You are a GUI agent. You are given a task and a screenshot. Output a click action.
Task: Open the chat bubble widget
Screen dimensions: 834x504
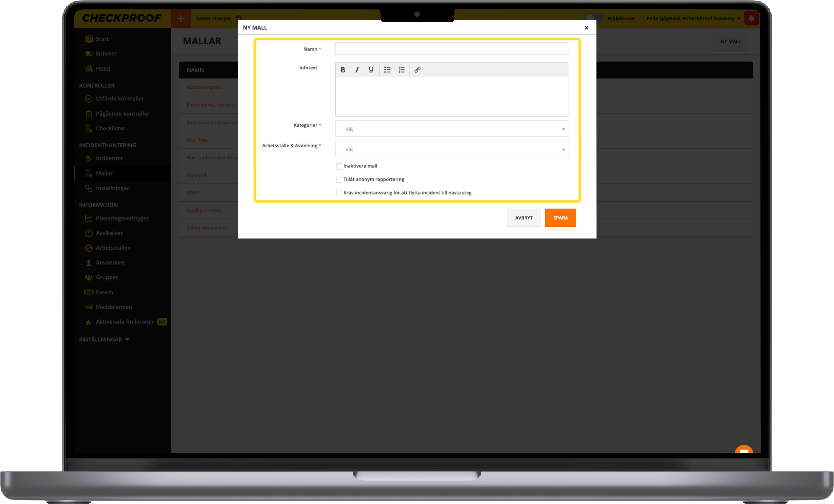pyautogui.click(x=744, y=451)
